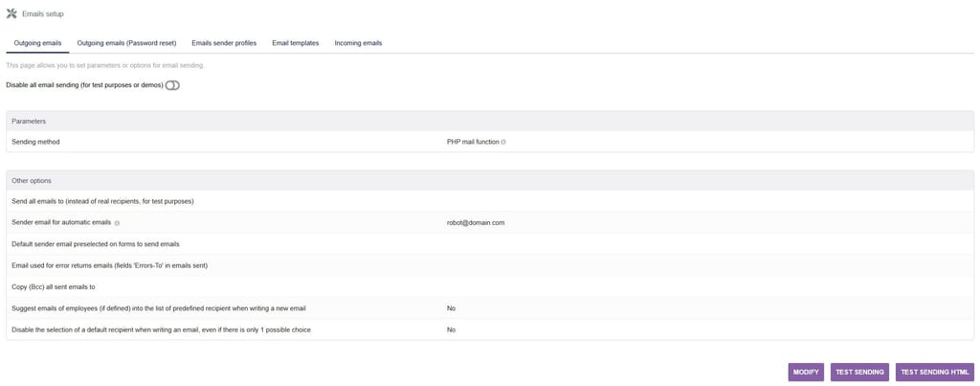Open the Emails sender profiles tab
This screenshot has width=980, height=386.
(224, 43)
